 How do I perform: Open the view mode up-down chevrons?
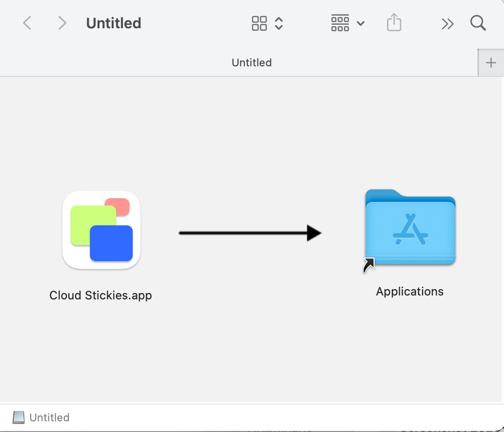(x=279, y=23)
